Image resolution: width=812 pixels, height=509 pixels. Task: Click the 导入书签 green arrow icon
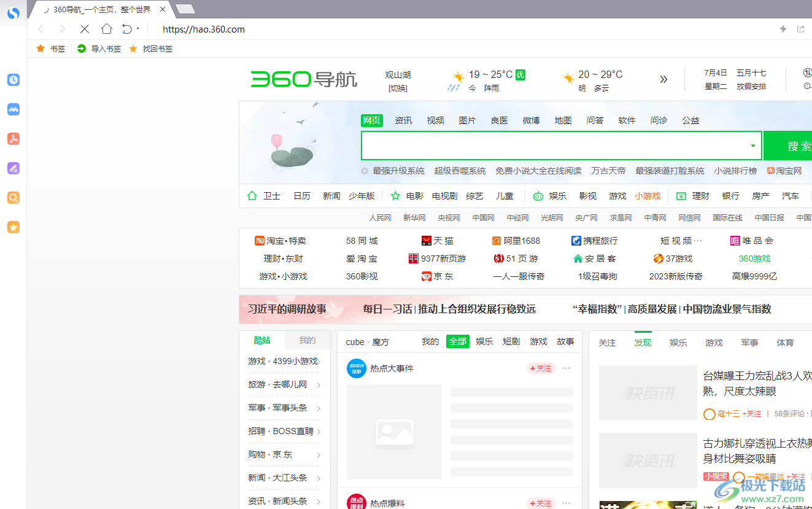[82, 49]
